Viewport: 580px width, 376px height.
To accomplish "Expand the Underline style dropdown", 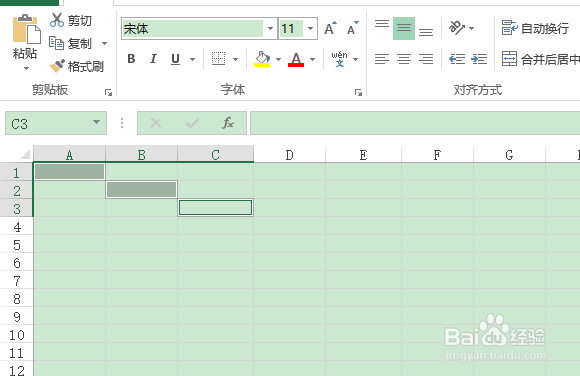I will [x=192, y=59].
